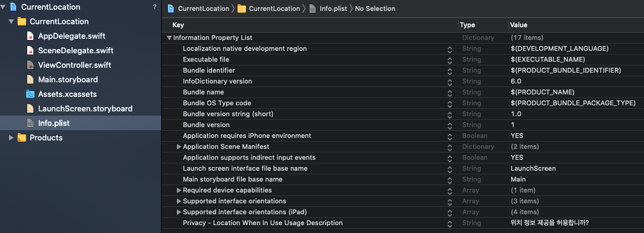
Task: Expand the Required device capabilities array
Action: pos(179,191)
